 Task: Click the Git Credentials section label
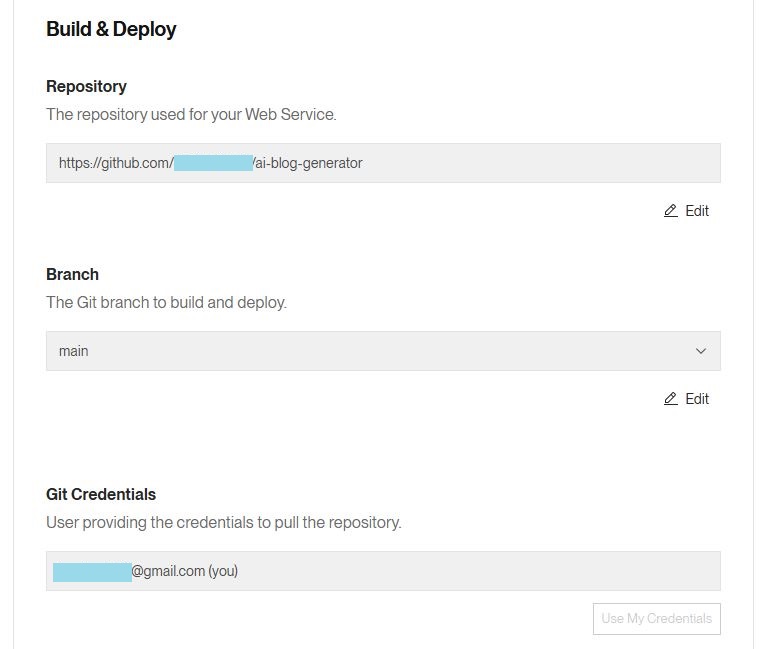(101, 495)
